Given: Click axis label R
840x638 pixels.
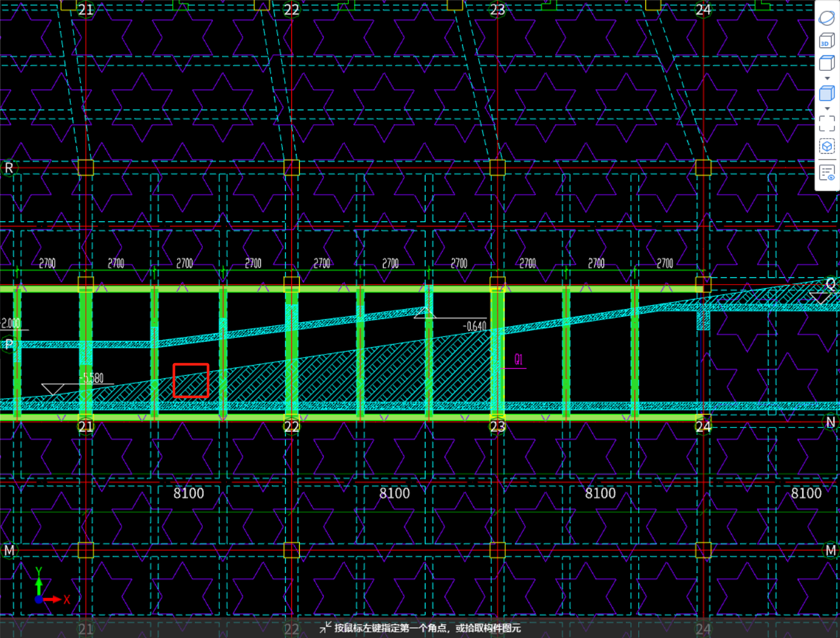Looking at the screenshot, I should [9, 168].
